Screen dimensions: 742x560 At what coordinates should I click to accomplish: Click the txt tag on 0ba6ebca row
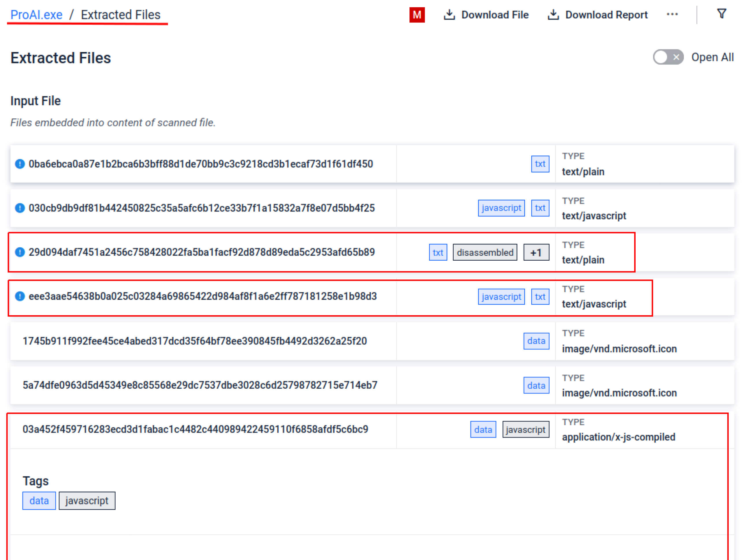click(x=540, y=164)
